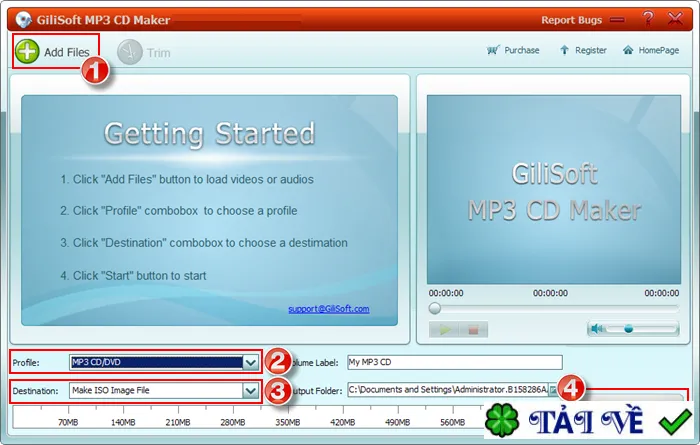Open the Profile combobox dropdown arrow
Viewport: 700px width, 445px height.
(250, 362)
